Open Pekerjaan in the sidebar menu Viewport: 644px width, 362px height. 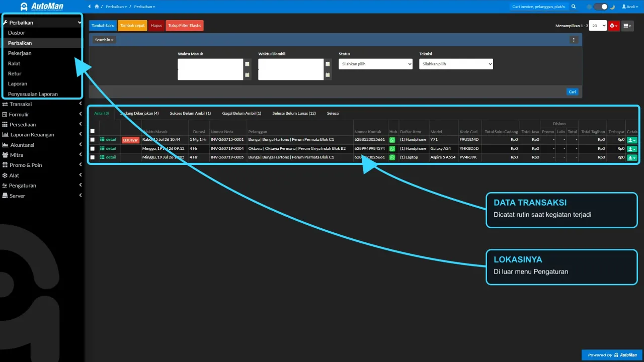pyautogui.click(x=20, y=53)
